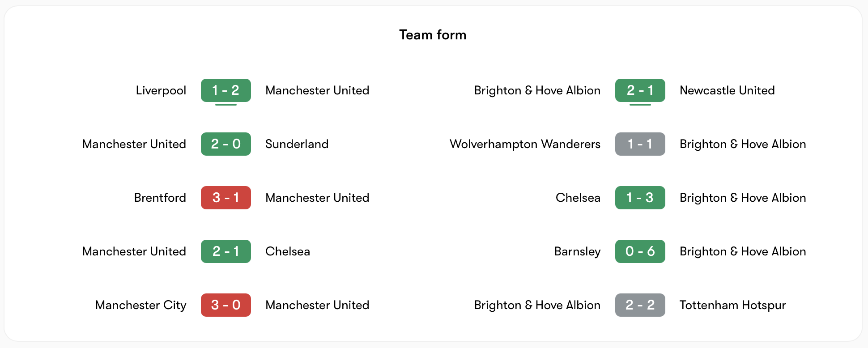Click the Barnsley team name
Screen dimensions: 868x348
pyautogui.click(x=577, y=251)
